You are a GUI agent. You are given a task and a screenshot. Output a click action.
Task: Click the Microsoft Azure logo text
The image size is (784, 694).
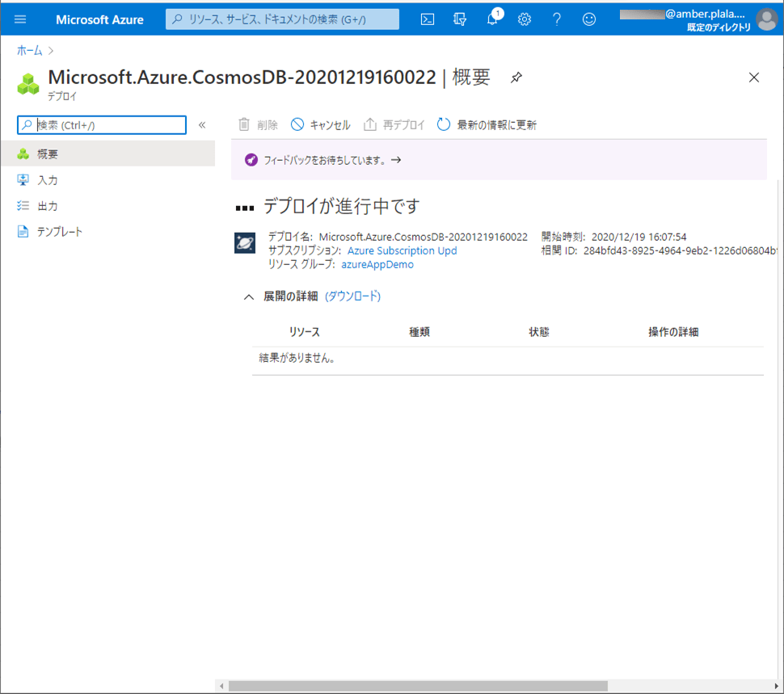99,19
